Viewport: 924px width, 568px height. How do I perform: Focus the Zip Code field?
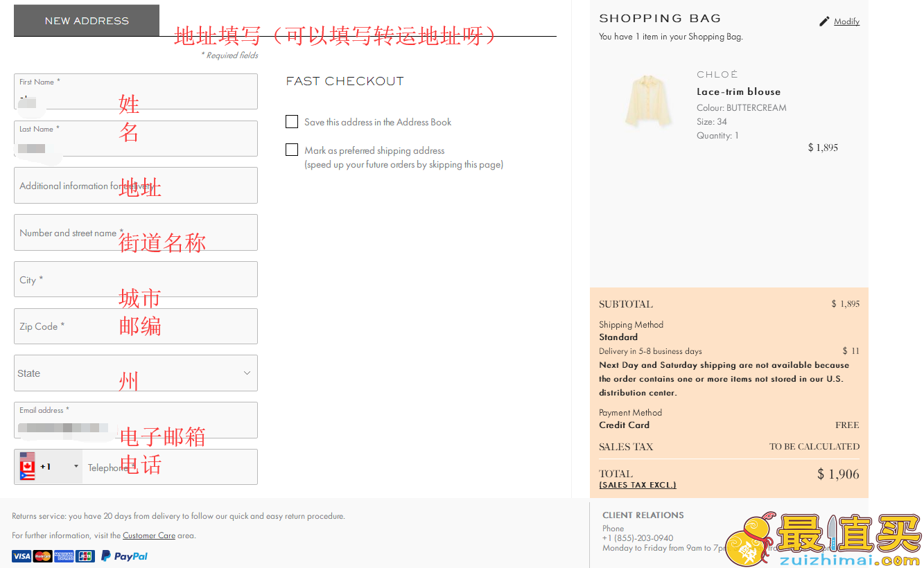click(136, 326)
